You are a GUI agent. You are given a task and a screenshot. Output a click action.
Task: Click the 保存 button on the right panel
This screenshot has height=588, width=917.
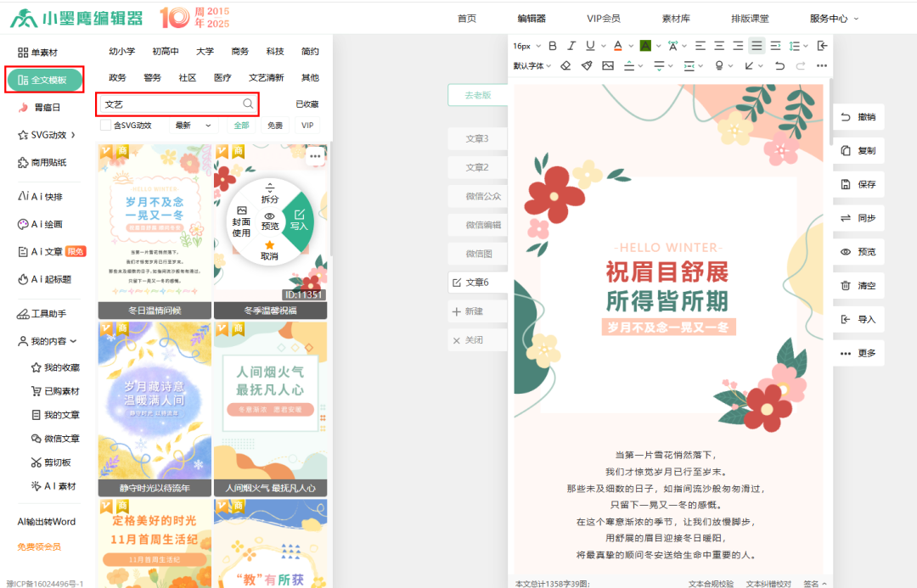[x=858, y=184]
